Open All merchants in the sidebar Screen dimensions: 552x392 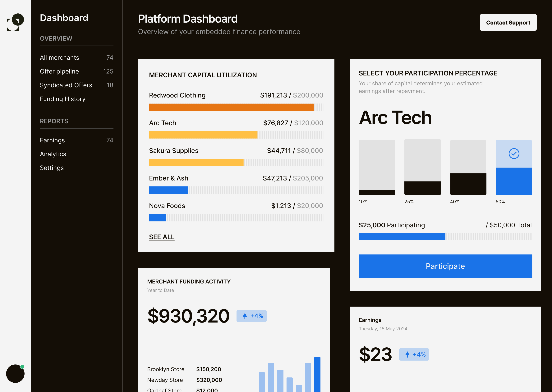[59, 57]
